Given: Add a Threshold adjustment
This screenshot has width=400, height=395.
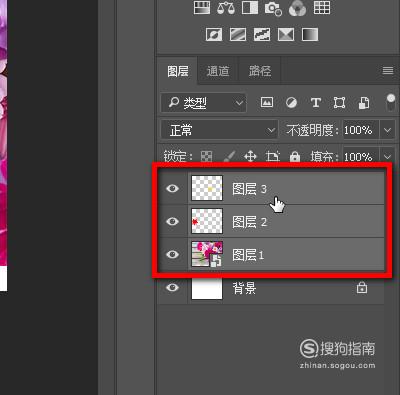Looking at the screenshot, I should click(262, 34).
